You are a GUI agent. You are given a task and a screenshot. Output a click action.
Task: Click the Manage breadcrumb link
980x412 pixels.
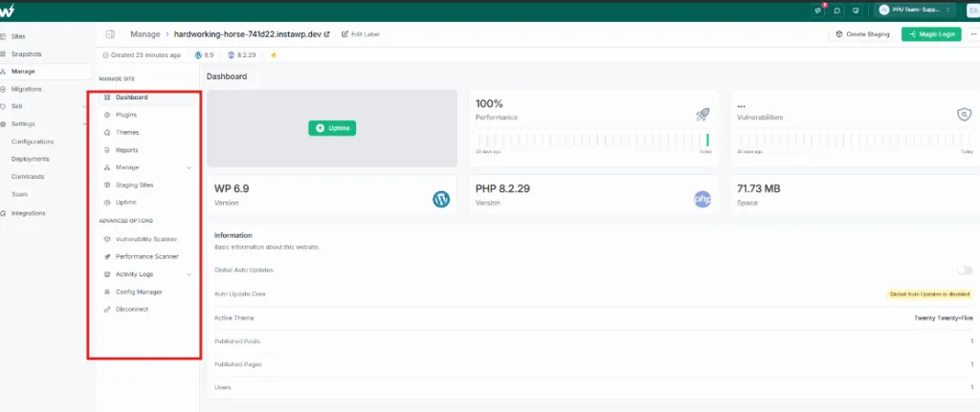[x=145, y=34]
